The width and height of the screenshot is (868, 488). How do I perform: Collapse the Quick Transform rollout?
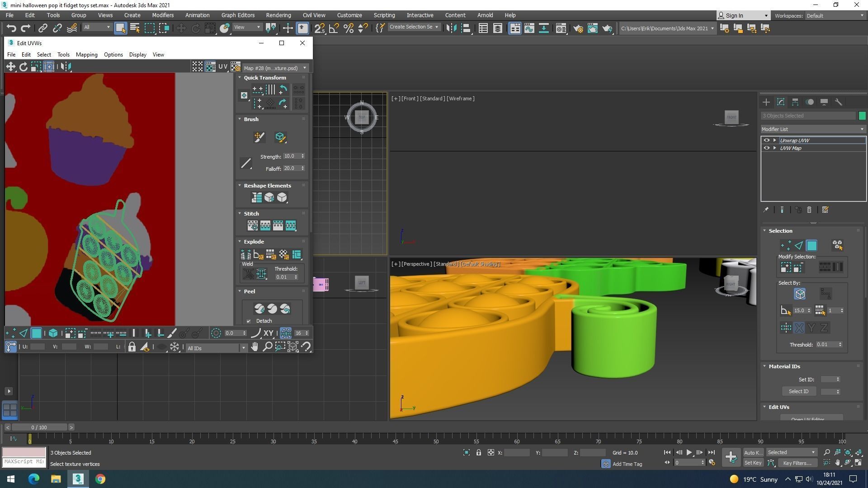(240, 78)
